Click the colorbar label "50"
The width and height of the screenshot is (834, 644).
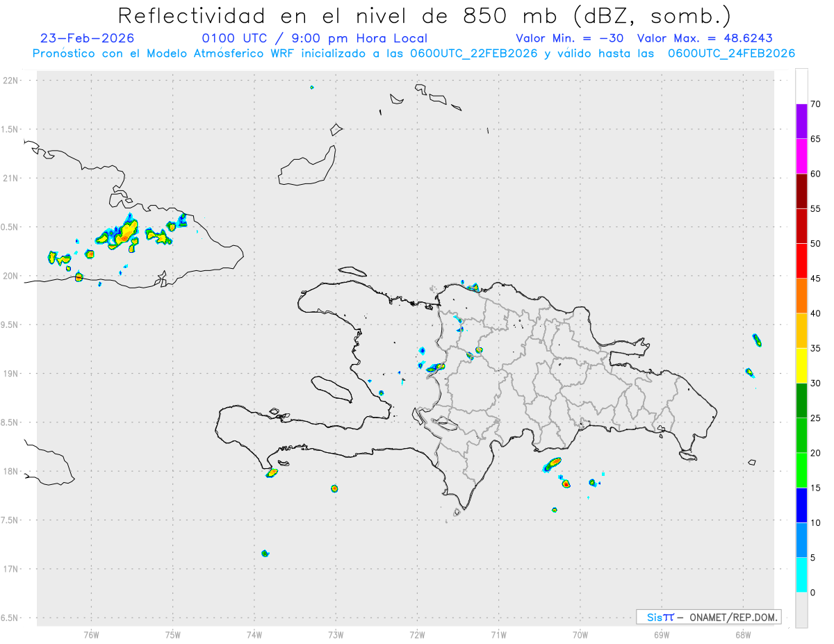point(815,244)
